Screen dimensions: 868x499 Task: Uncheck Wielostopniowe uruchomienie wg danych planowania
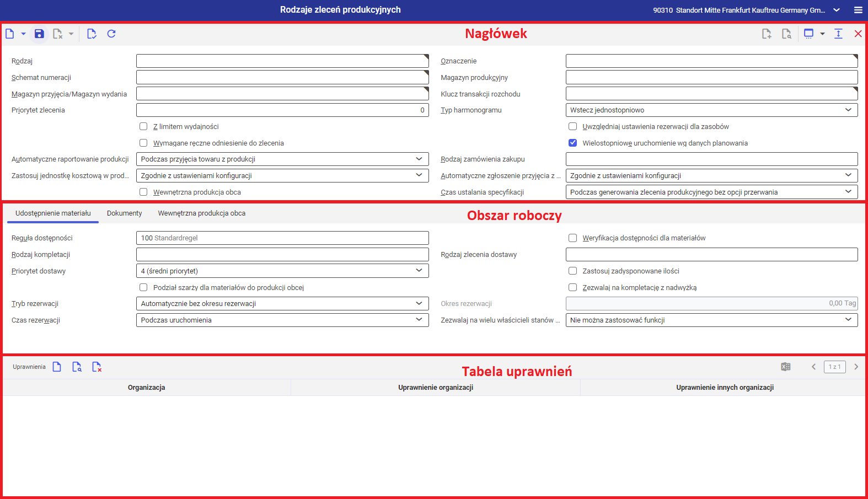573,143
